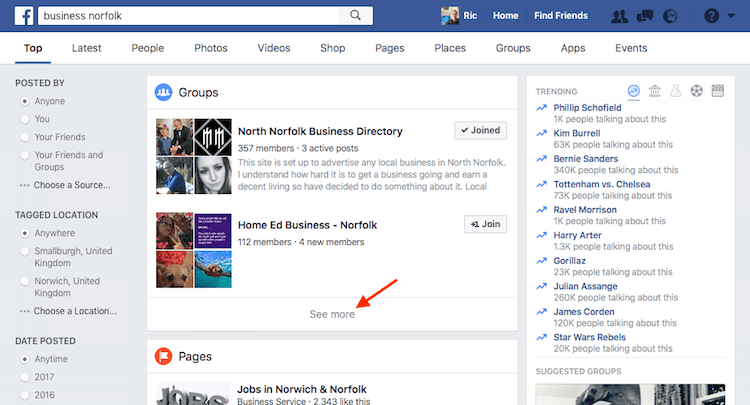Open Find Friends in the top bar
Image resolution: width=750 pixels, height=405 pixels.
pos(561,16)
